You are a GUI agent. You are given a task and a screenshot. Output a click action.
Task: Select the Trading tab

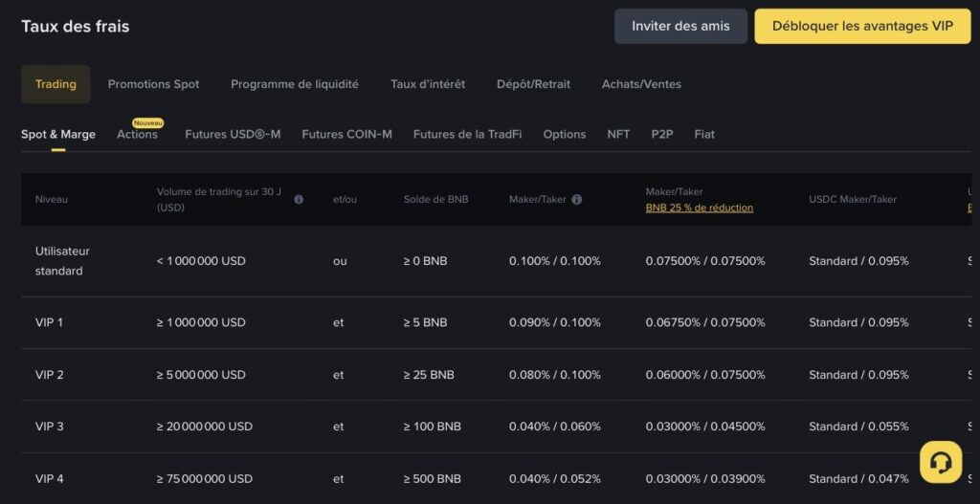(x=56, y=84)
